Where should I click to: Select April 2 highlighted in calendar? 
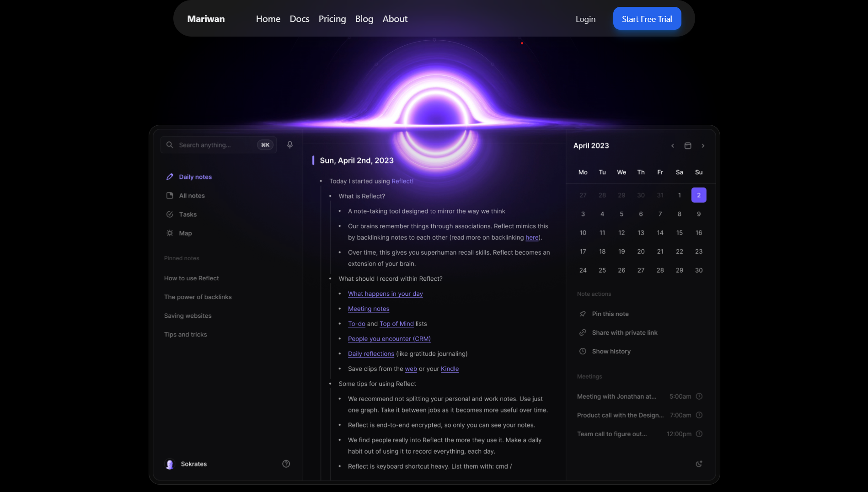click(x=699, y=195)
